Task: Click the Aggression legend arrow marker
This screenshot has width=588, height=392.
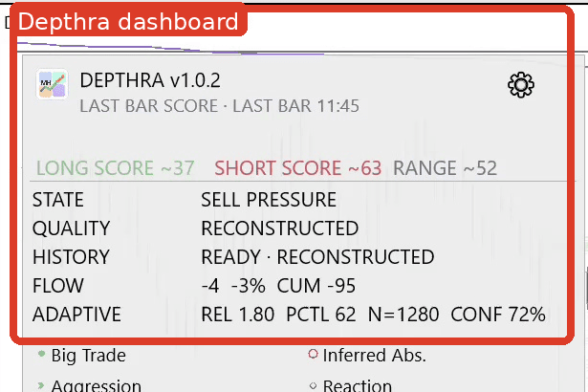Action: click(41, 385)
